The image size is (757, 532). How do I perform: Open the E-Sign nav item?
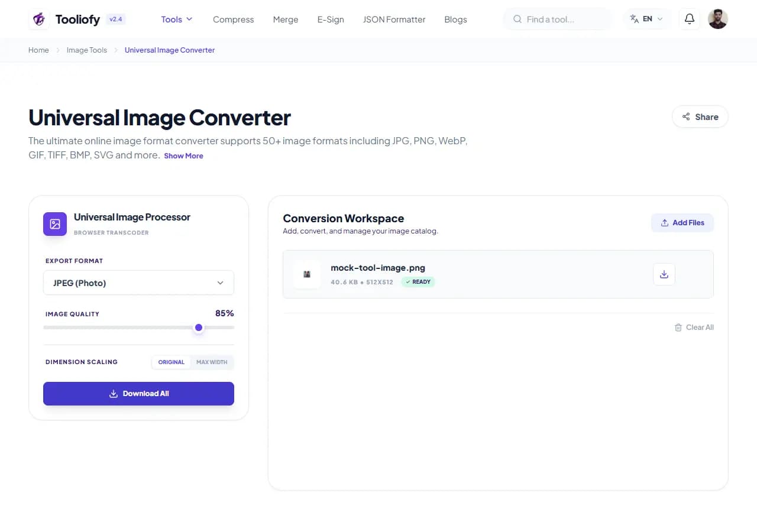pos(331,20)
